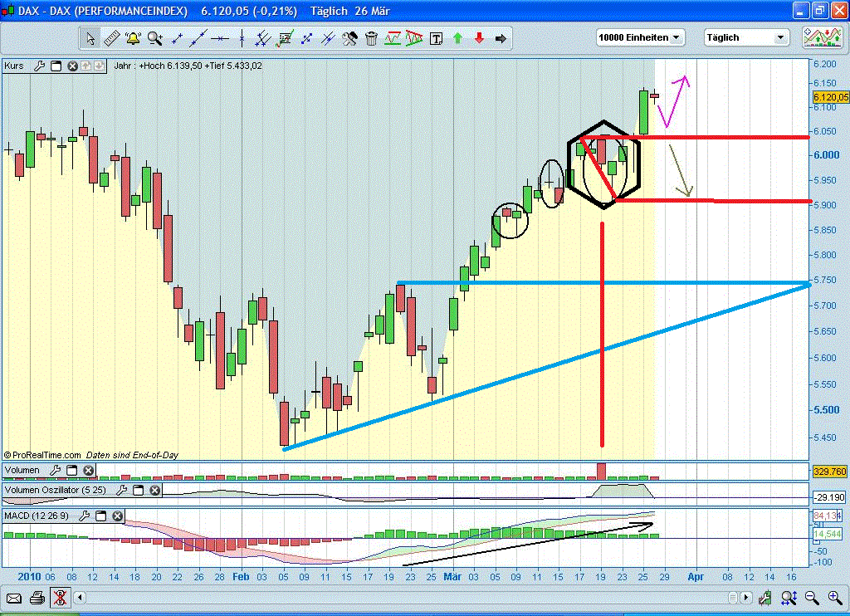Open the Fibonacci chart overlay tool
This screenshot has width=850, height=616.
285,38
